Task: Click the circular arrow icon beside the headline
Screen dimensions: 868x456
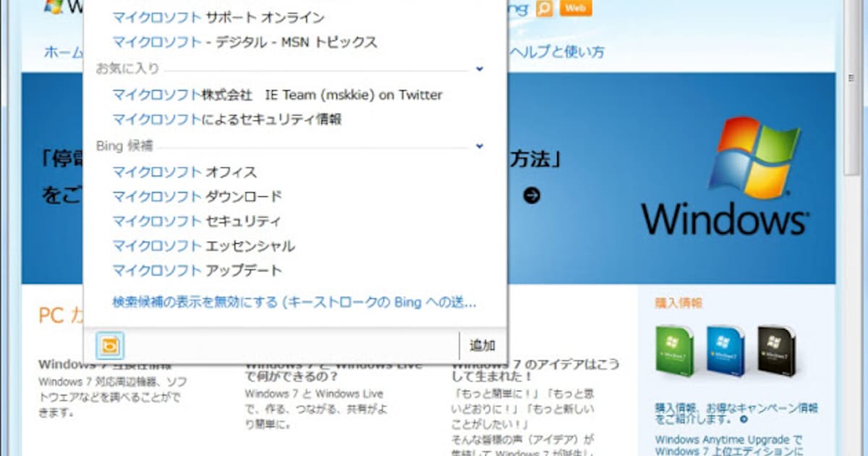Action: (x=532, y=195)
